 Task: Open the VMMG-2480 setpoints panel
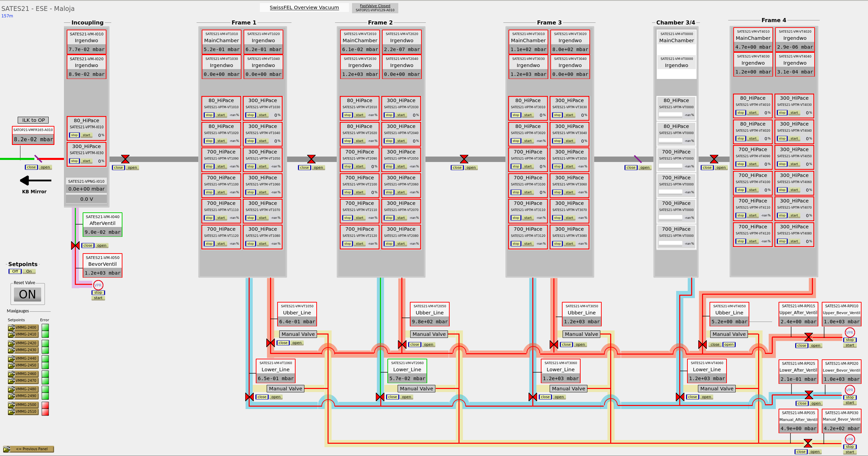(x=23, y=389)
